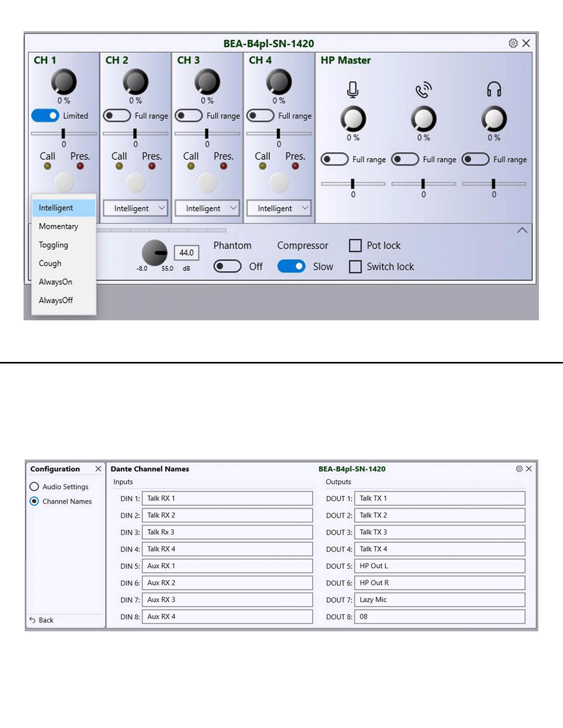
Task: Toggle HP Master headphones Full range switch
Action: point(475,159)
